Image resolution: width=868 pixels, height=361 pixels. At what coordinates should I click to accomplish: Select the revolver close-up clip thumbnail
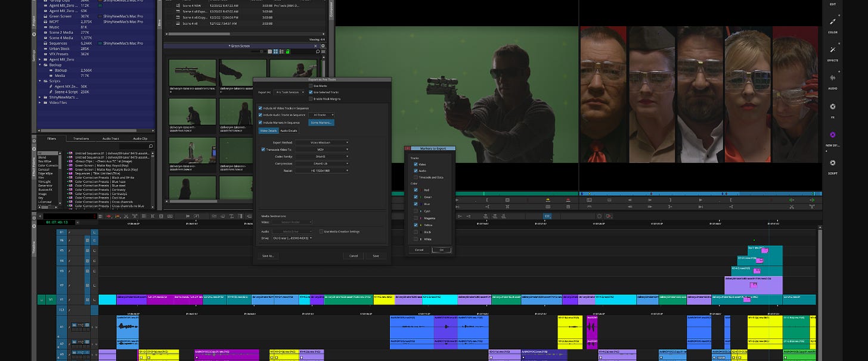click(x=193, y=73)
